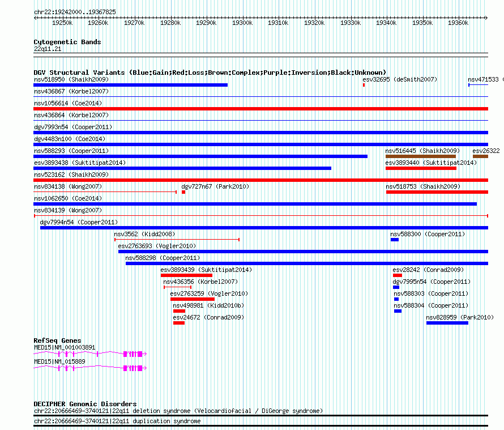Click the DGV Structural Variants track title
504x430 pixels.
pos(210,73)
